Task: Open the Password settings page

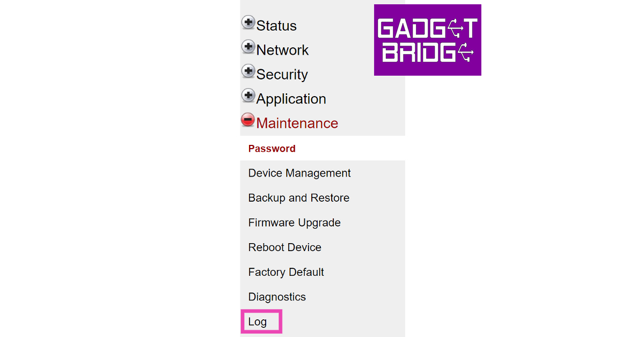Action: (x=272, y=149)
